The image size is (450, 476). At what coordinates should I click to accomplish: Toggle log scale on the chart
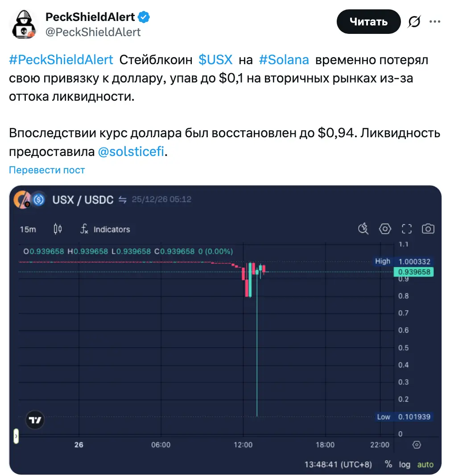coord(405,464)
